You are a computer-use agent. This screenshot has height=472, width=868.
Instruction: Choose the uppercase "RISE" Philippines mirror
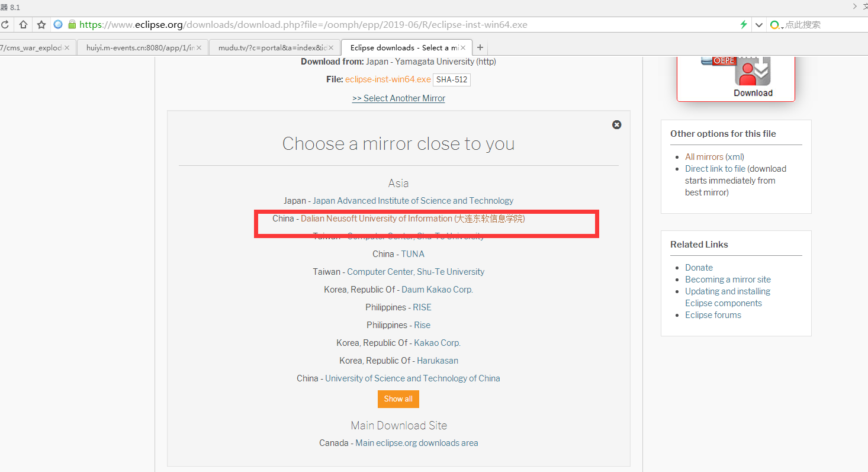pyautogui.click(x=422, y=307)
